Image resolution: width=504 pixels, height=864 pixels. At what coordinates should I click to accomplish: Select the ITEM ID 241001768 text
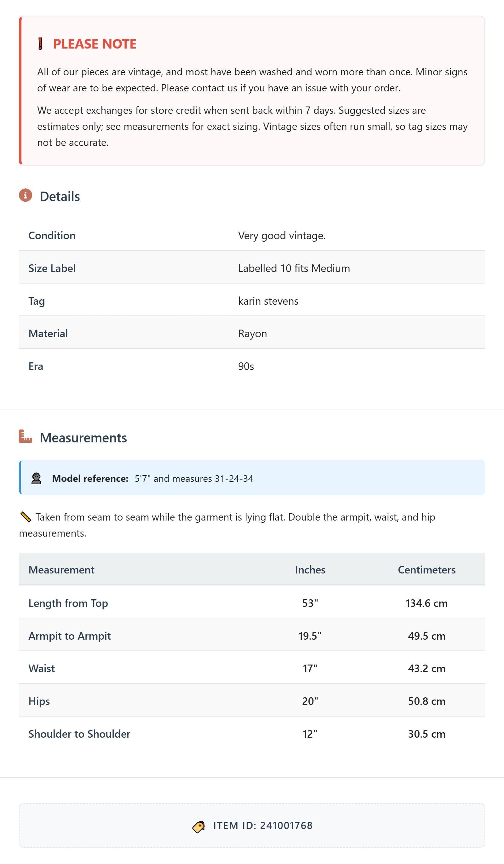pyautogui.click(x=263, y=826)
